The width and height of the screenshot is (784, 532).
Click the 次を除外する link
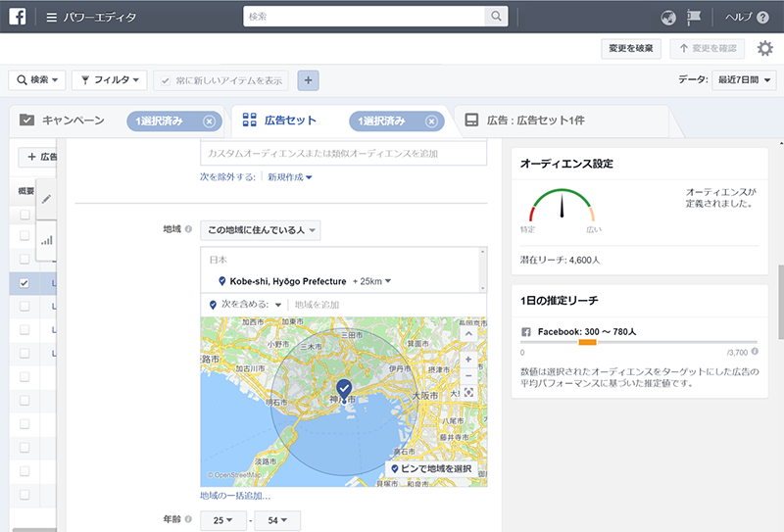pyautogui.click(x=227, y=177)
